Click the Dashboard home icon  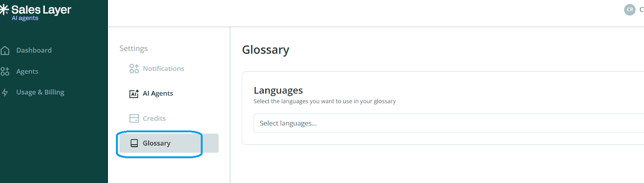(x=5, y=50)
